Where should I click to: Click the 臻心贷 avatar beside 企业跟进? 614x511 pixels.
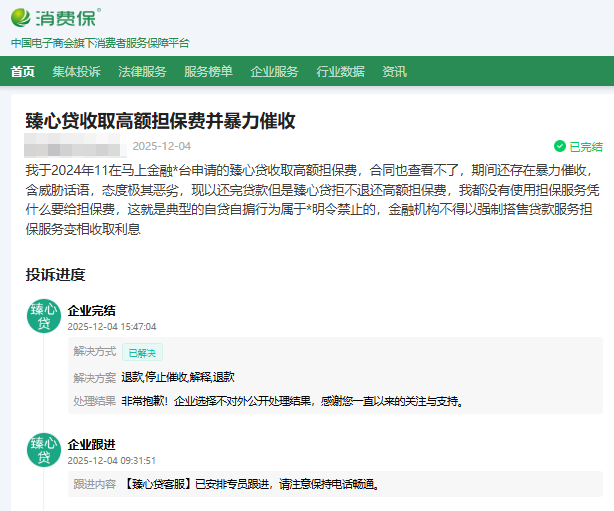click(x=44, y=451)
